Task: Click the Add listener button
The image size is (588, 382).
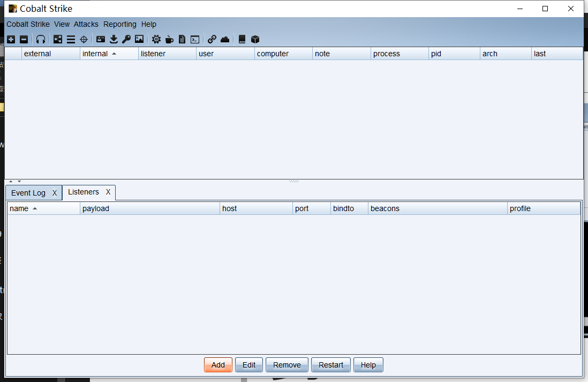Action: [218, 365]
